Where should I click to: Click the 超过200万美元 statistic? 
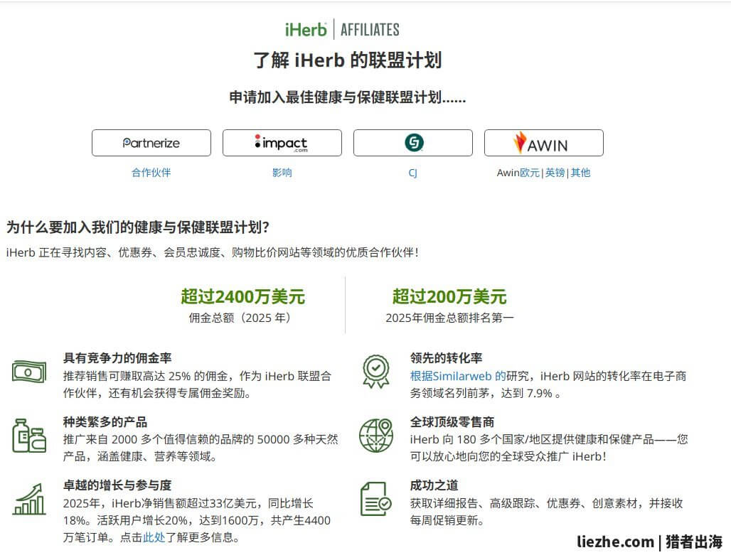click(x=449, y=297)
